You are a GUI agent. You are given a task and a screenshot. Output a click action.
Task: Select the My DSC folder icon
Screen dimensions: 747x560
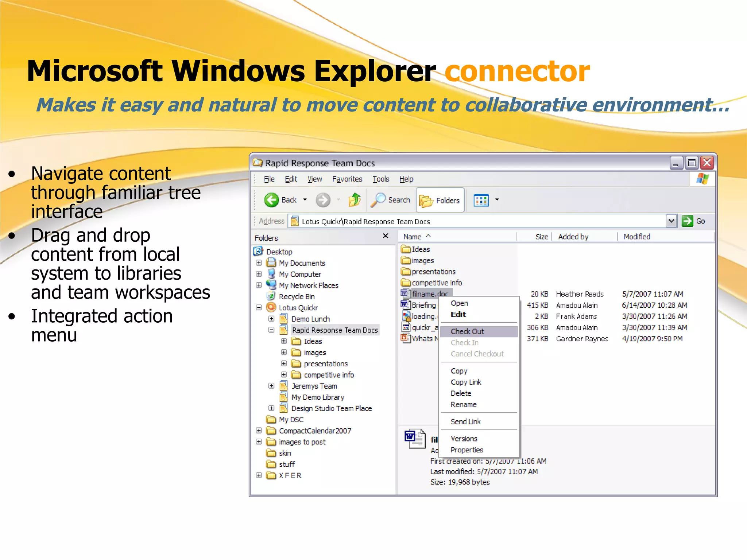(271, 419)
